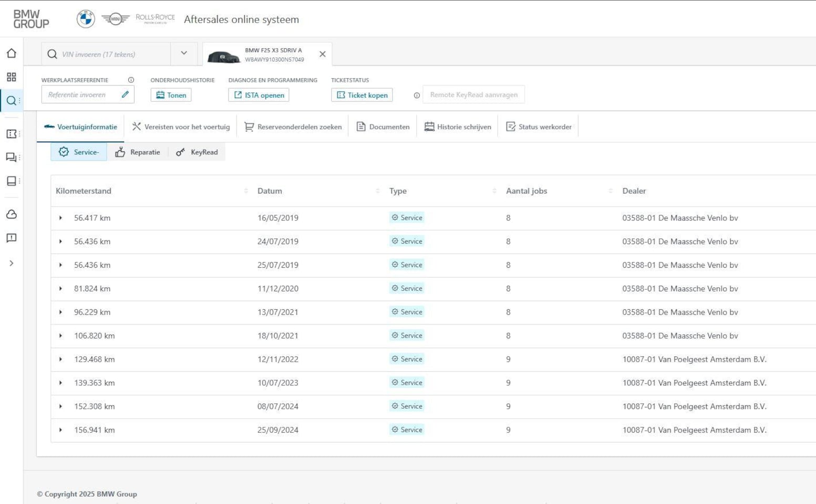Select the Service- sub-tab
The height and width of the screenshot is (504, 816).
79,152
